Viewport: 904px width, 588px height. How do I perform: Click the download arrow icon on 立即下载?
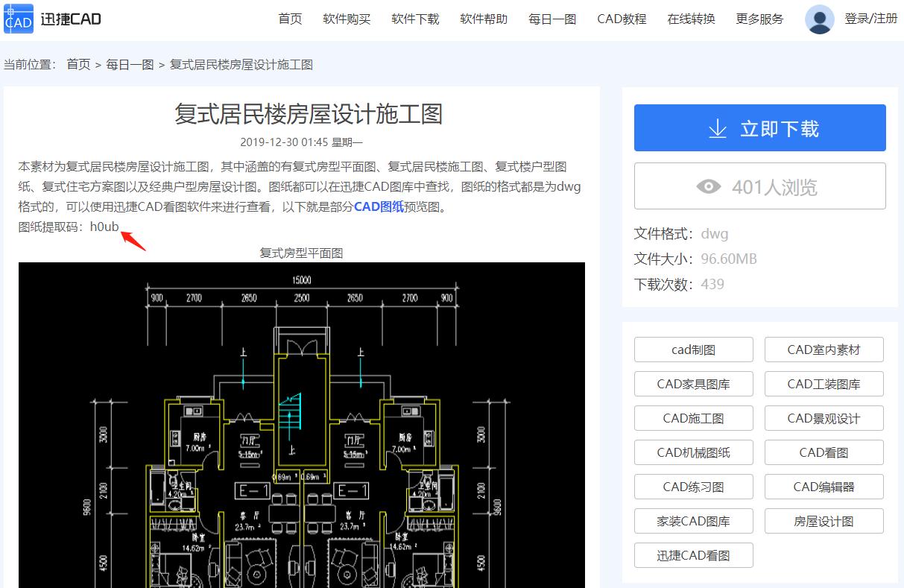[x=717, y=128]
